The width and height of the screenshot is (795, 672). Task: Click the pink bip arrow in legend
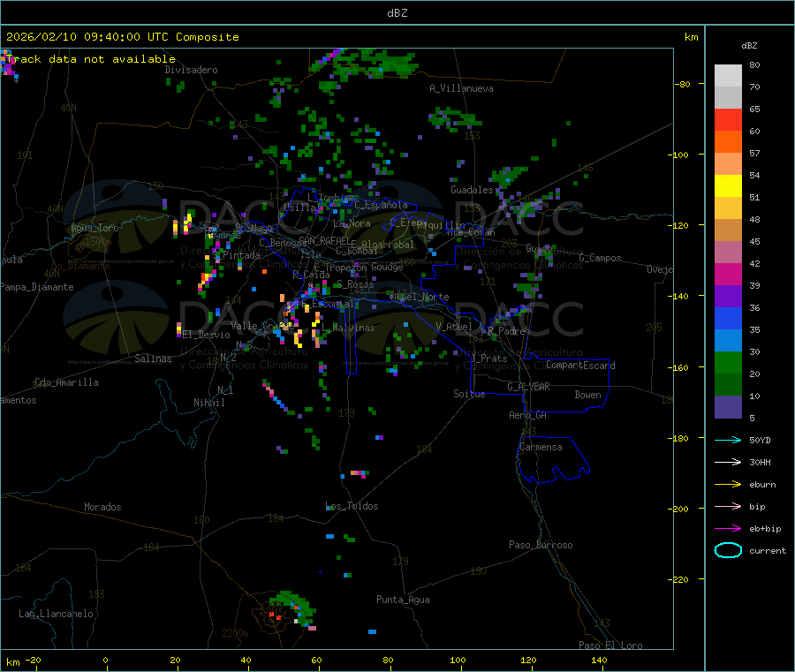(728, 506)
